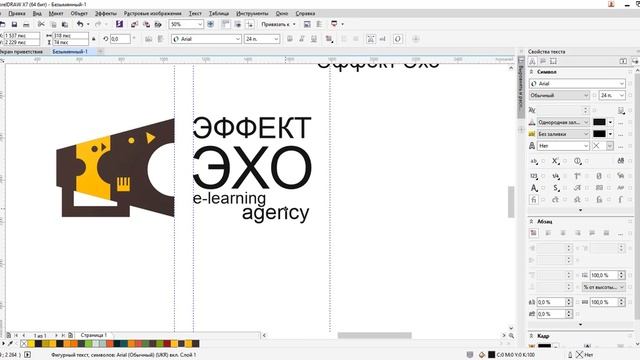
Task: Click the Print icon in standard toolbar
Action: click(26, 24)
